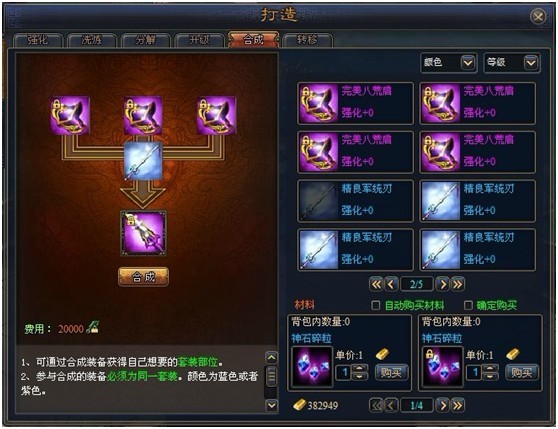Screen dimensions: 558x429
Task: Toggle the 确定购买 checkbox
Action: point(468,305)
